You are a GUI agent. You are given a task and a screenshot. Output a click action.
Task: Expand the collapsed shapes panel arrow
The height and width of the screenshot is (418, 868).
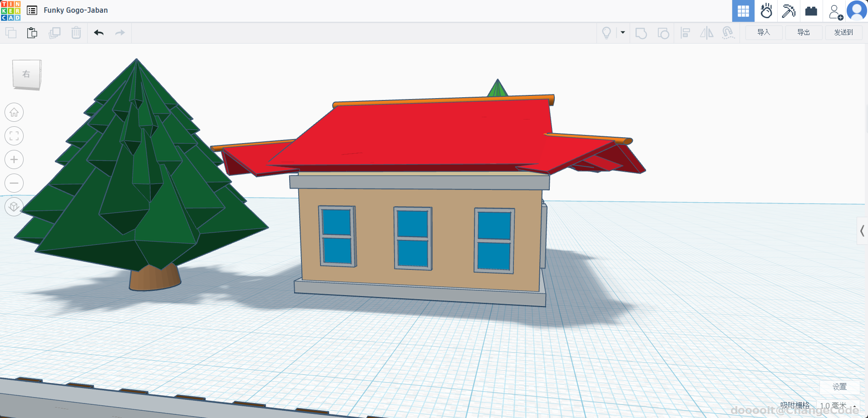[862, 231]
